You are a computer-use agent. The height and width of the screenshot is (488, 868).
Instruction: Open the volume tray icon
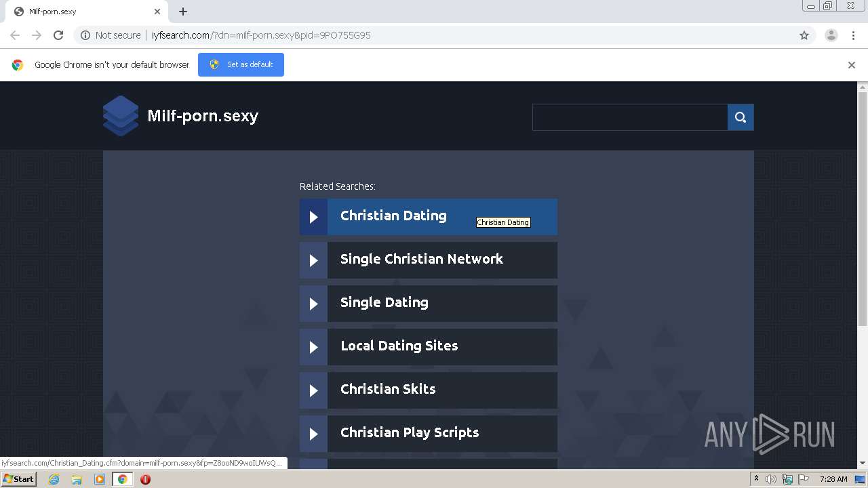770,479
